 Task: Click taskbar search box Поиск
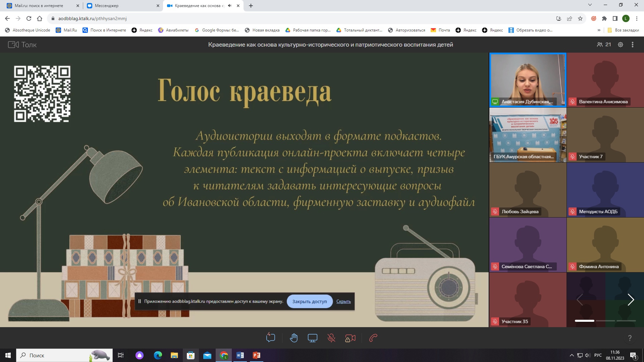pos(64,355)
